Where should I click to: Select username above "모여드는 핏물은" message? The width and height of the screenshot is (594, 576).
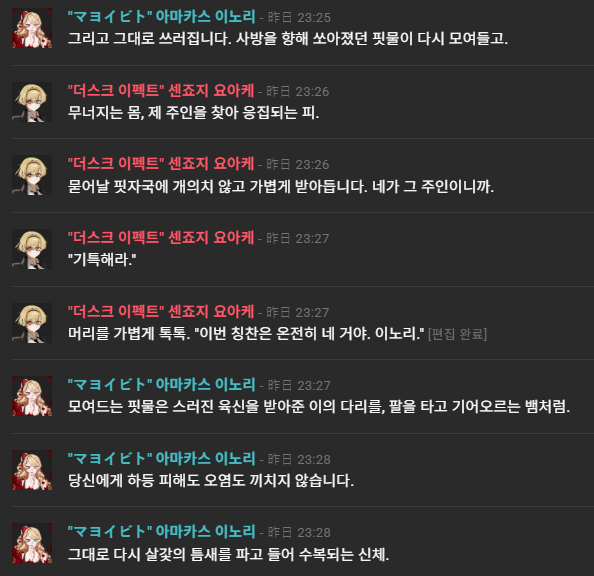point(161,385)
